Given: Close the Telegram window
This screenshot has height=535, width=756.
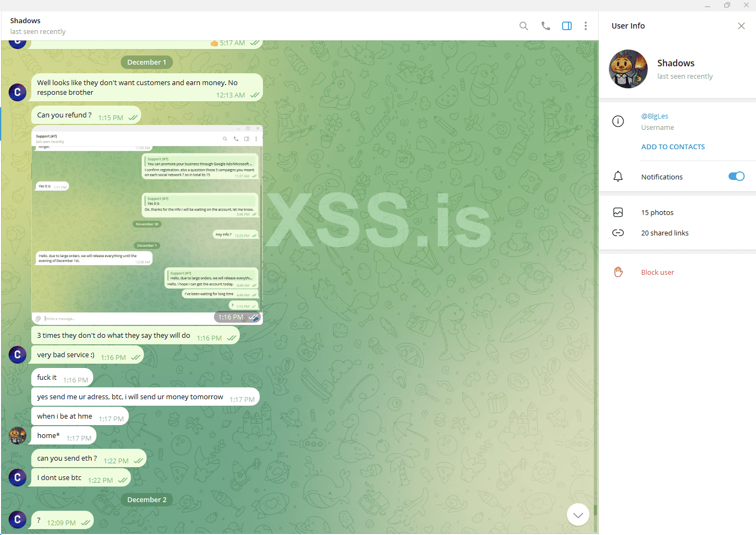Looking at the screenshot, I should 746,5.
